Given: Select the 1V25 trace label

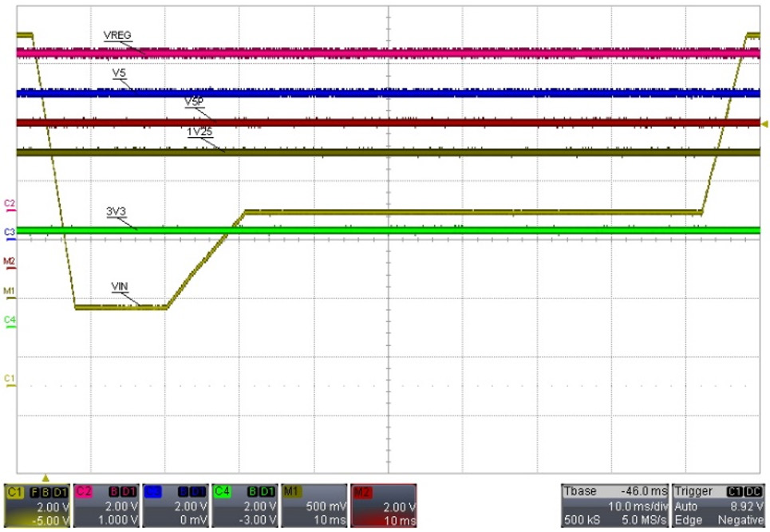Looking at the screenshot, I should point(199,132).
